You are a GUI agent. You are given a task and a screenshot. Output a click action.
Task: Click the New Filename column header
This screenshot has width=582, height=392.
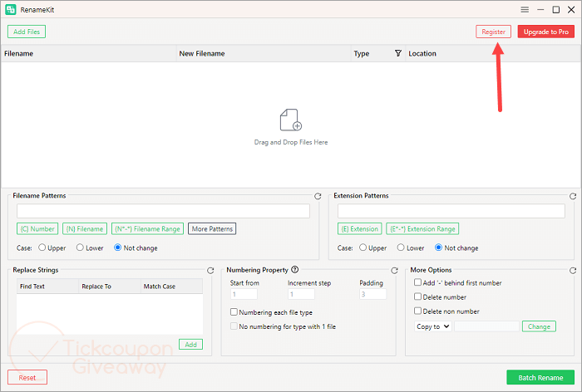coord(264,53)
